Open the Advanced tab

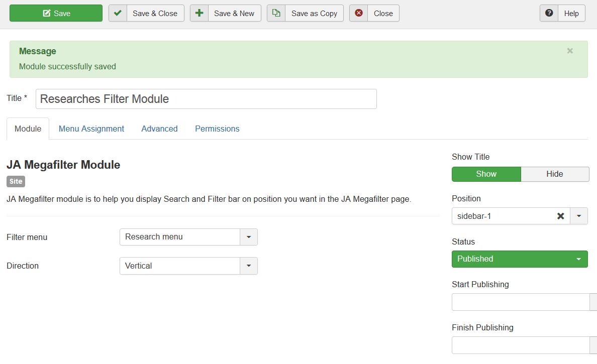(159, 129)
